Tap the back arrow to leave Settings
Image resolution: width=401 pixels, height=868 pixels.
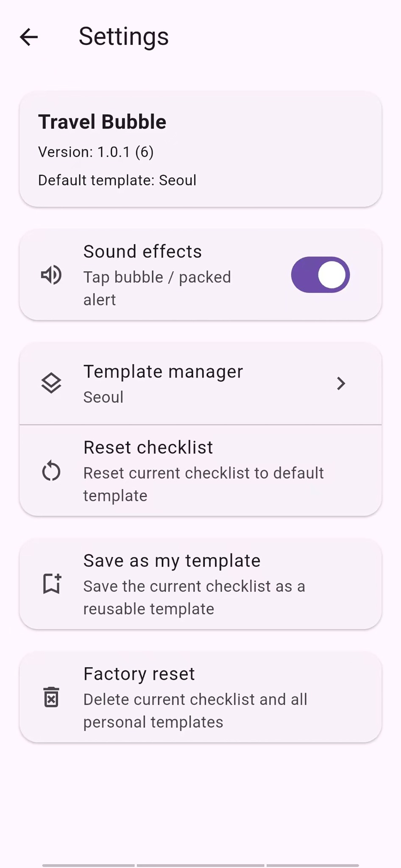coord(28,37)
